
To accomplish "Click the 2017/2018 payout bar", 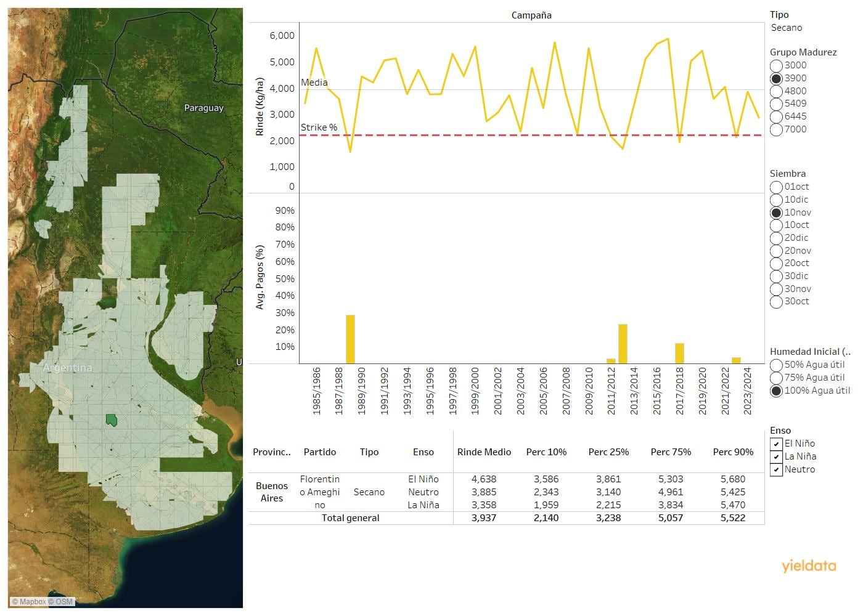I will tap(679, 354).
